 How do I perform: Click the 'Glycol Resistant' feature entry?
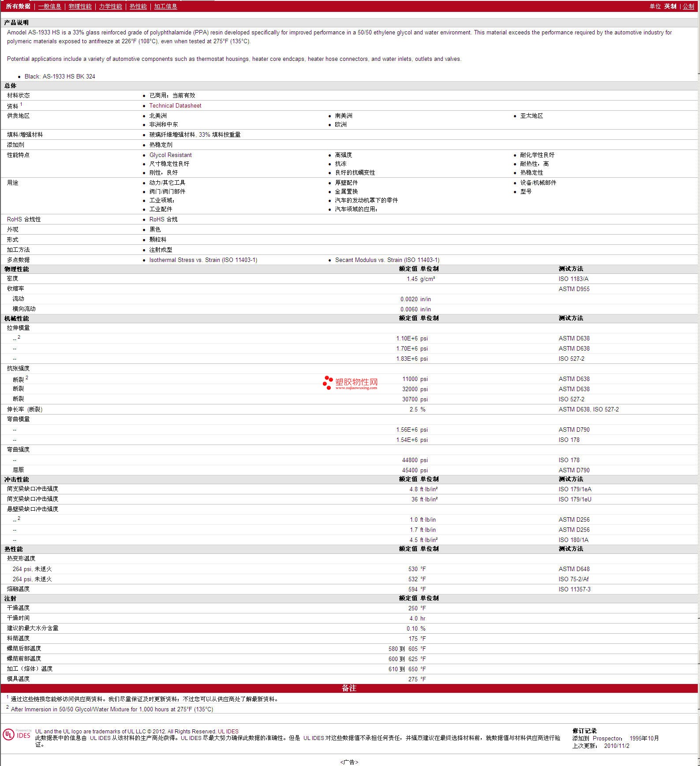(170, 155)
